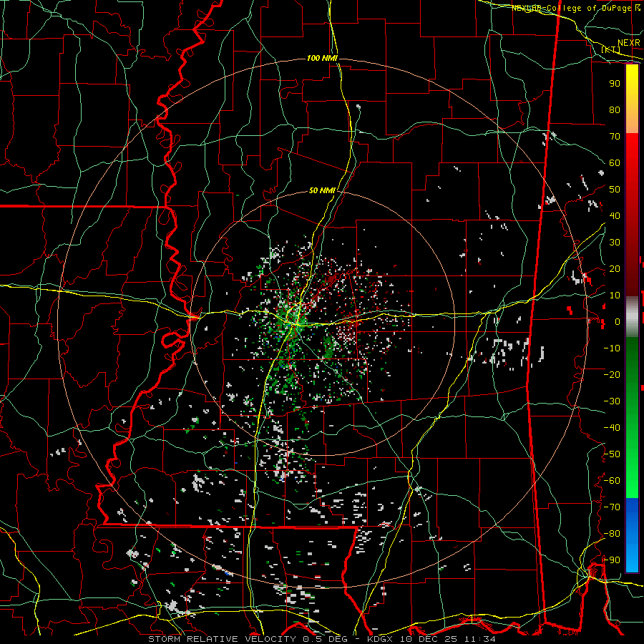The image size is (644, 644).
Task: Click the 40 value on velocity scale
Action: (615, 215)
